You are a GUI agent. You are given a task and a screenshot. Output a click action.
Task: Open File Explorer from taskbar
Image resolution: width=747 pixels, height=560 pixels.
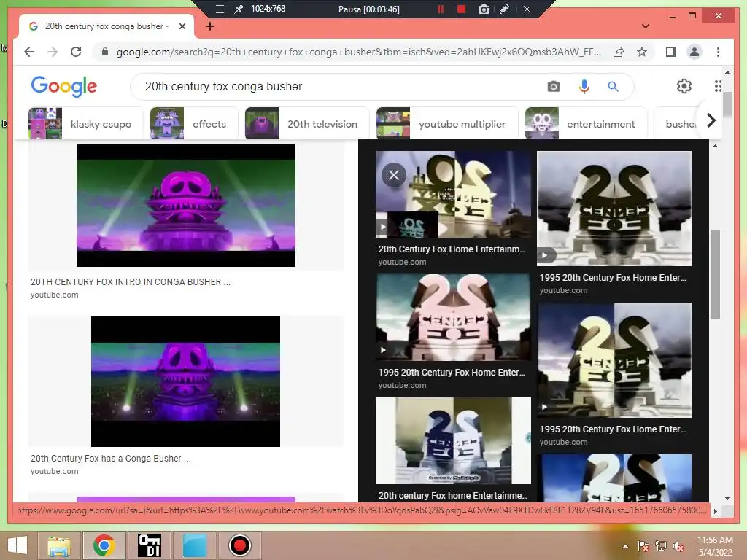pyautogui.click(x=59, y=545)
